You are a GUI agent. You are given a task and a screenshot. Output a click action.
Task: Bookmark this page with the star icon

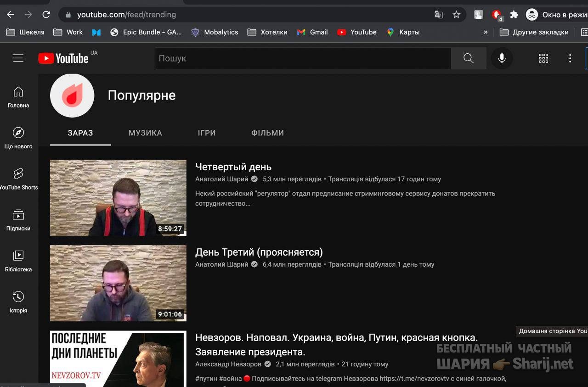pos(456,15)
